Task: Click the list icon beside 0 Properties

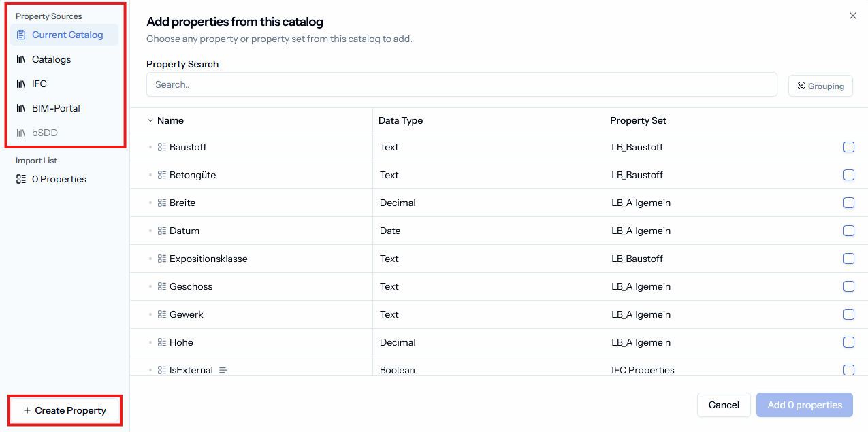Action: [21, 179]
